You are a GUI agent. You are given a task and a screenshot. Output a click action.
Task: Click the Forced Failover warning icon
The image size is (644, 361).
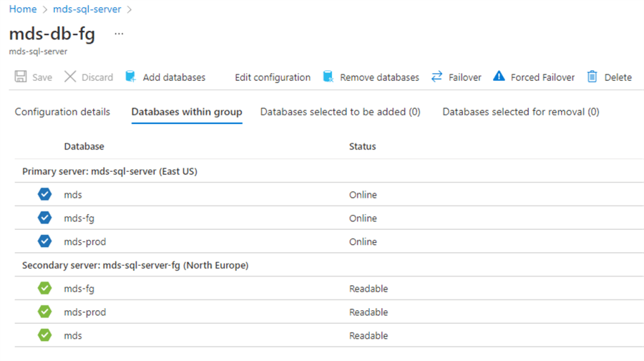pos(499,77)
